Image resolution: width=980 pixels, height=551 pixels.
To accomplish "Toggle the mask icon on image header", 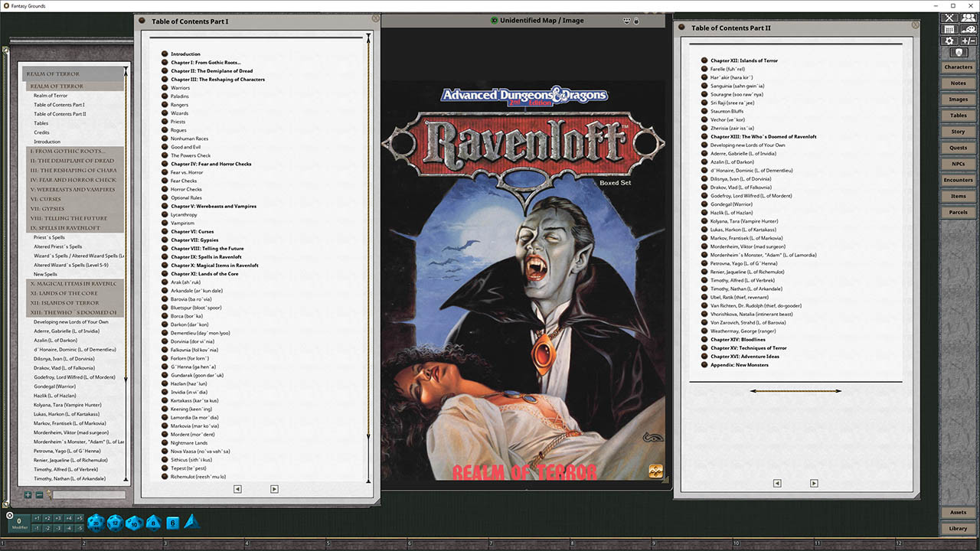I will pyautogui.click(x=626, y=21).
